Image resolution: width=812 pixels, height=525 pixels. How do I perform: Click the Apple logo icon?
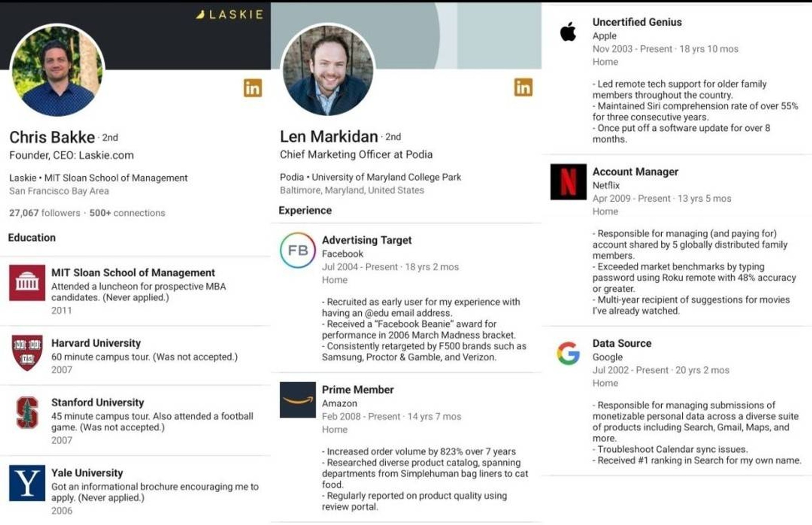coord(568,32)
